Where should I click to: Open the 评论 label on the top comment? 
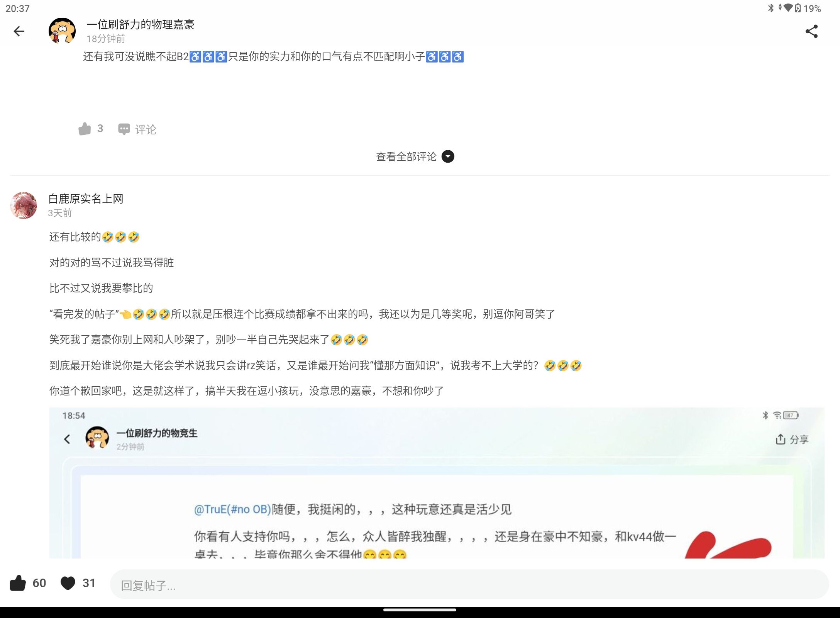pyautogui.click(x=146, y=129)
